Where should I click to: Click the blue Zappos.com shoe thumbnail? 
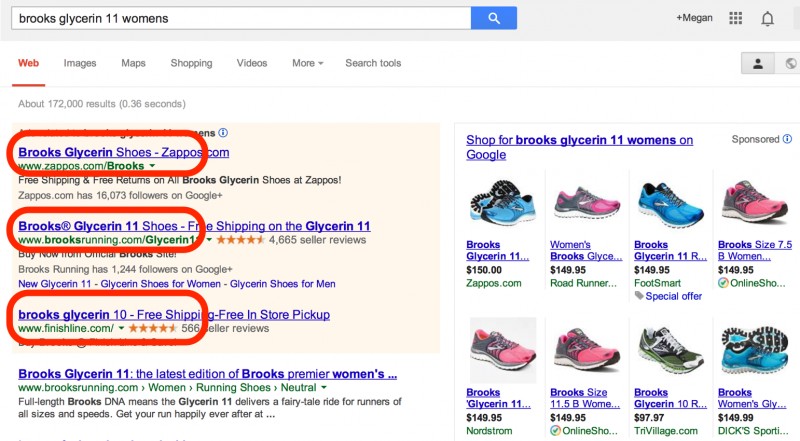[x=502, y=202]
